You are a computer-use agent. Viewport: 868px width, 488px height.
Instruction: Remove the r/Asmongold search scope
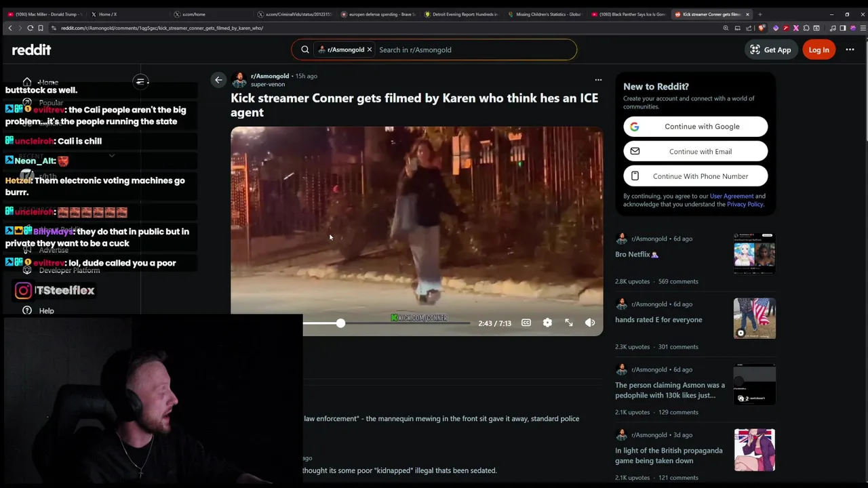point(369,49)
